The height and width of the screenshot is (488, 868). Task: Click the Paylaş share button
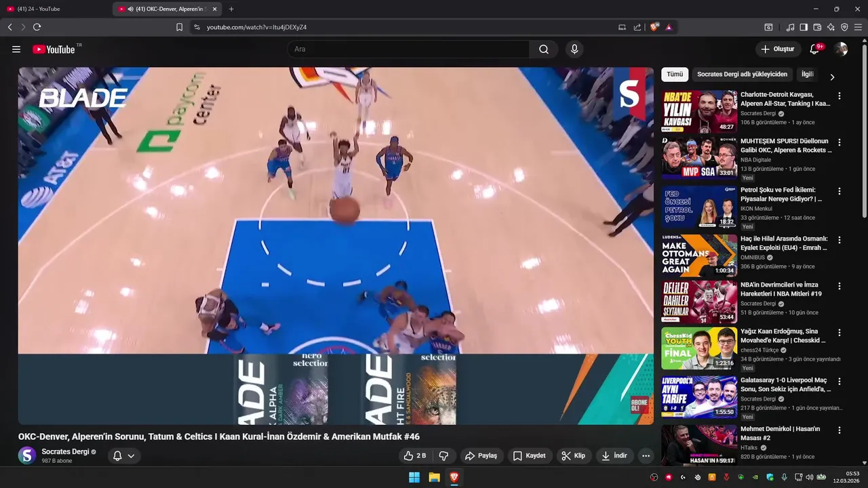point(482,456)
